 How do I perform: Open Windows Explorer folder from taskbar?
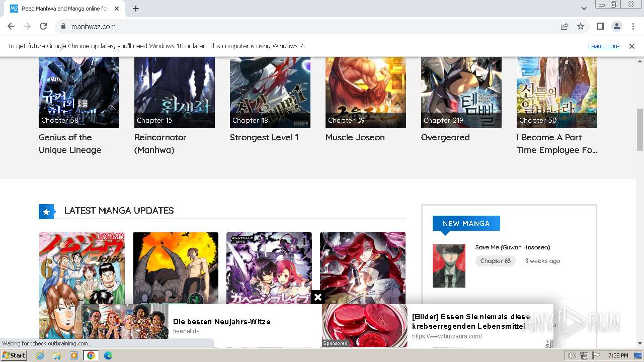[x=57, y=355]
